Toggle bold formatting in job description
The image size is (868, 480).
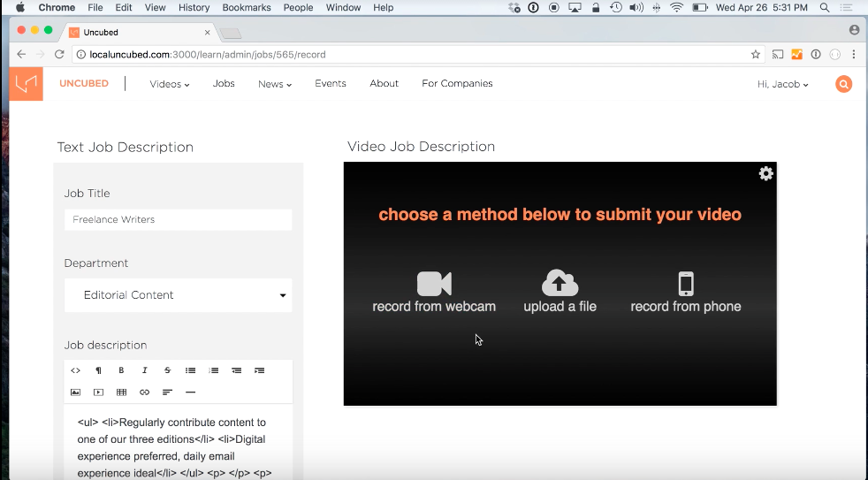[121, 370]
